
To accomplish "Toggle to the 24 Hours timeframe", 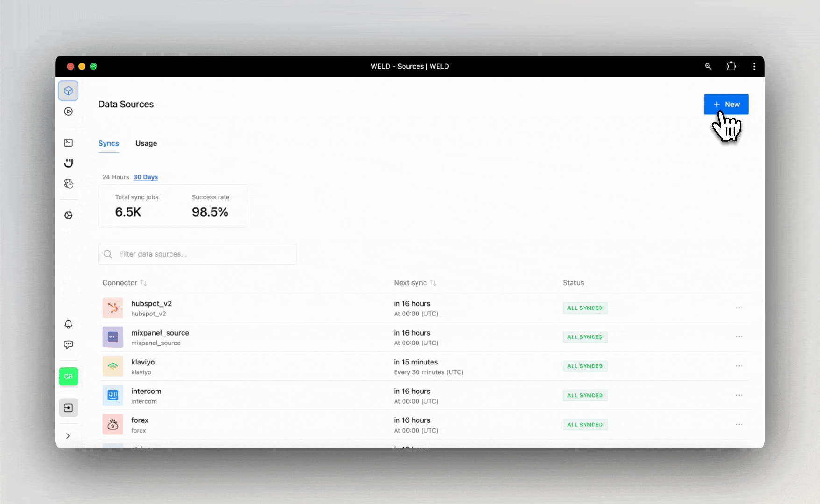I will tap(115, 177).
